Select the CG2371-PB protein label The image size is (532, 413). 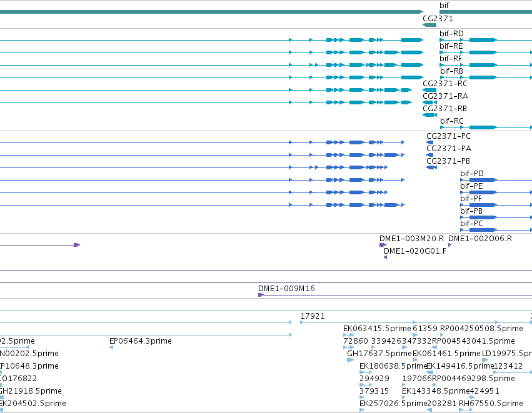click(448, 161)
